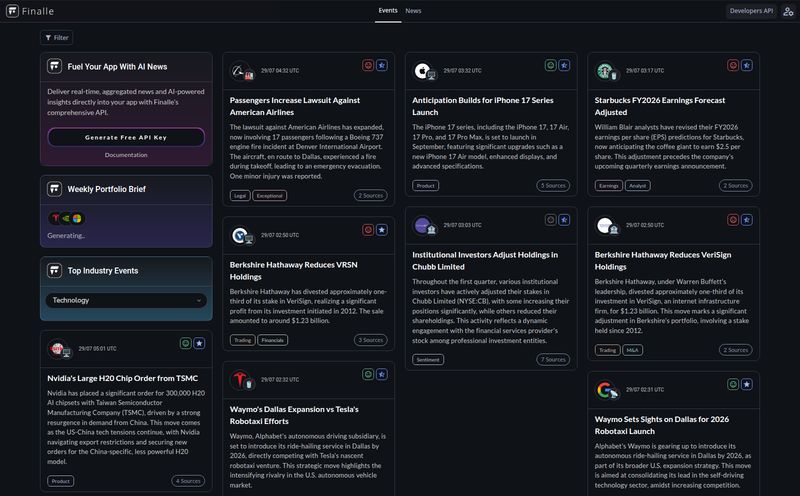Select the M&A tag
The height and width of the screenshot is (496, 800).
tap(633, 350)
